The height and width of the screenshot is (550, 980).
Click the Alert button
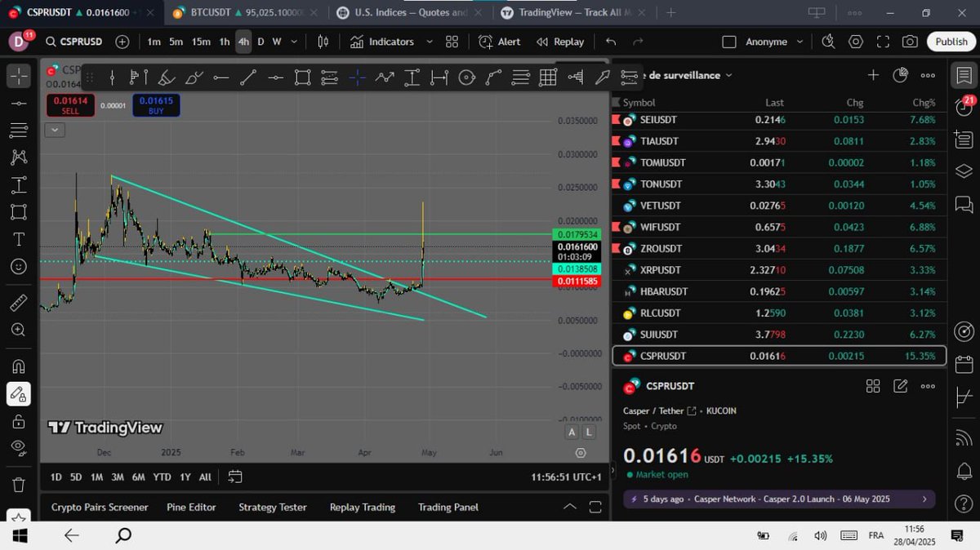tap(500, 42)
